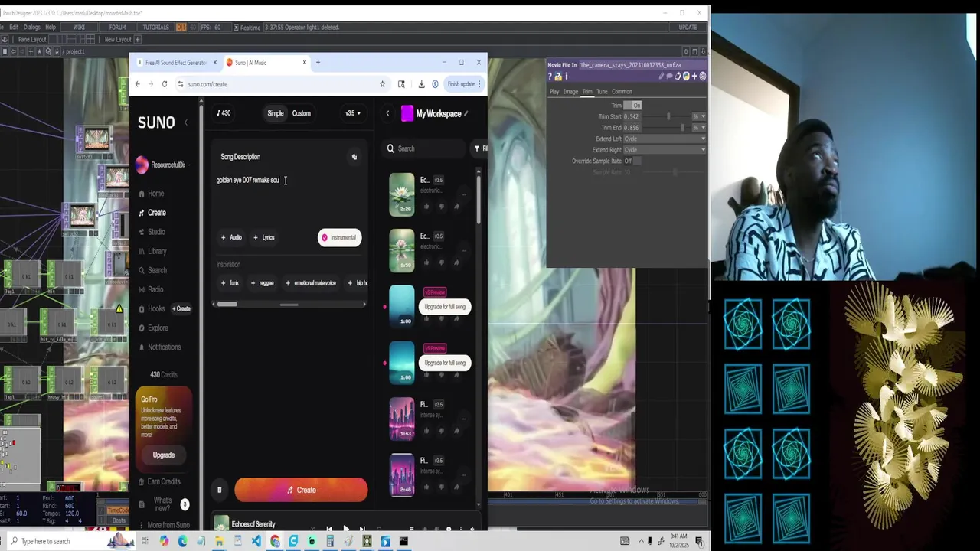Open Trim Start unit dropdown
This screenshot has height=551, width=980.
pos(698,116)
